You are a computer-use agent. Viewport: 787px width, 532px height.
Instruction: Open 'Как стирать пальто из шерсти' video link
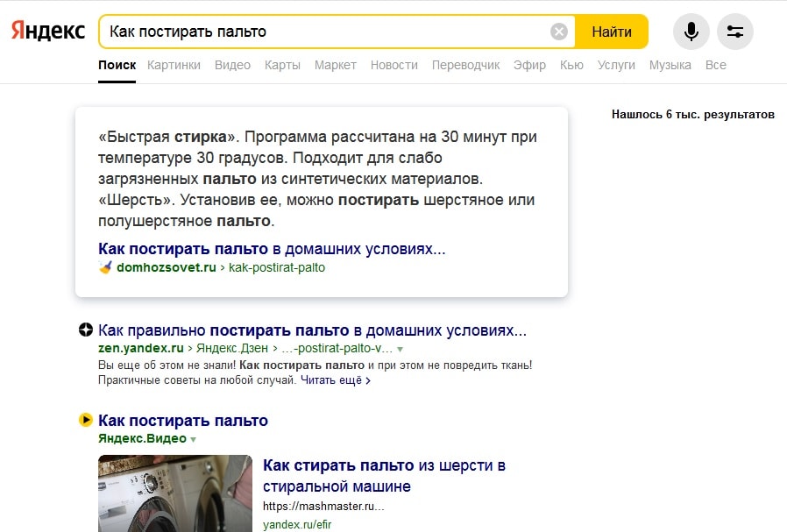(x=384, y=476)
